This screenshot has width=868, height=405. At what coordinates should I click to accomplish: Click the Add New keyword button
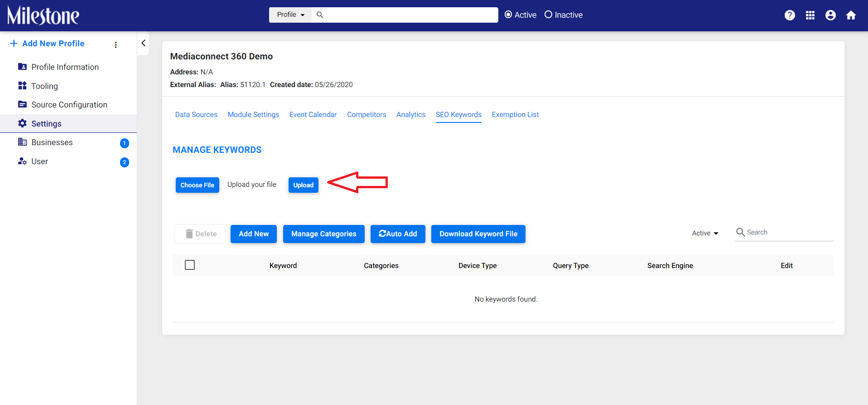(254, 234)
